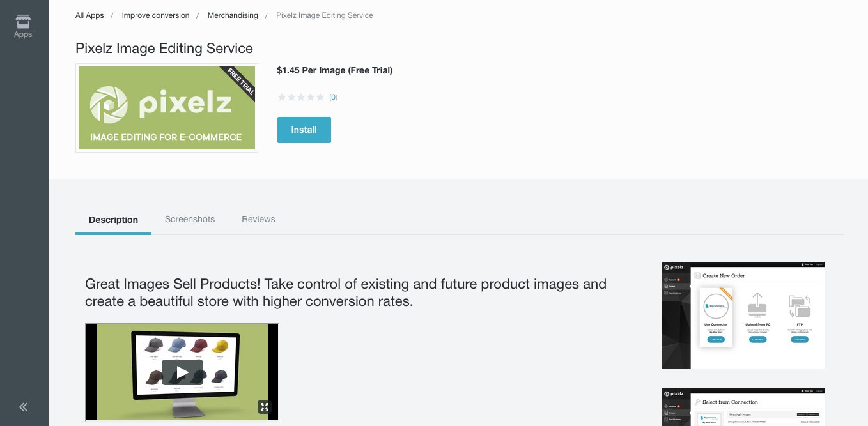Click Pixelz Image Editing Service breadcrumb

pyautogui.click(x=324, y=15)
